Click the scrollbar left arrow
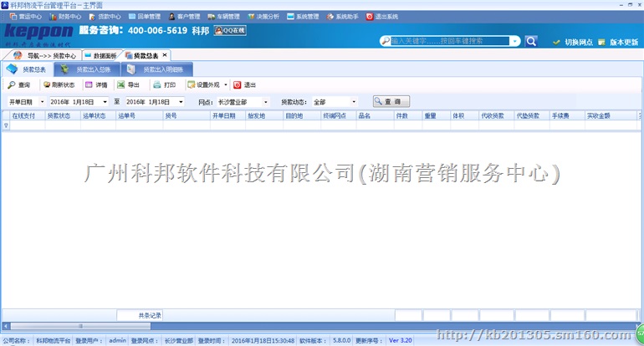The width and height of the screenshot is (644, 346). click(x=5, y=326)
